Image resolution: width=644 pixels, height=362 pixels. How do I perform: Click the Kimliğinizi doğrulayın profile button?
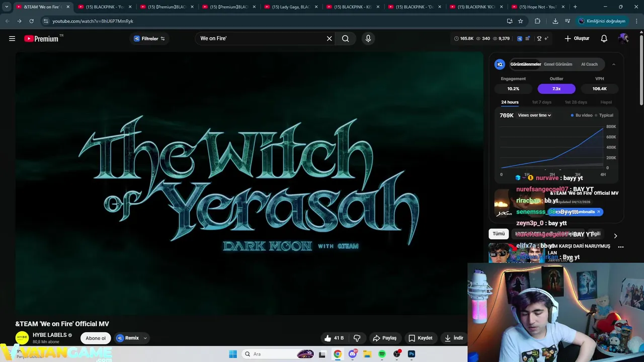(x=602, y=21)
